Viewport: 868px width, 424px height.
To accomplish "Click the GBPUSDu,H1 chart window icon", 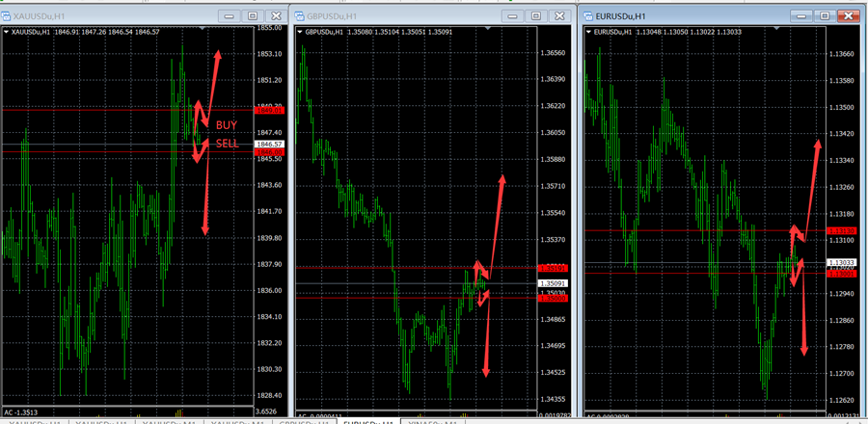I will click(x=299, y=16).
